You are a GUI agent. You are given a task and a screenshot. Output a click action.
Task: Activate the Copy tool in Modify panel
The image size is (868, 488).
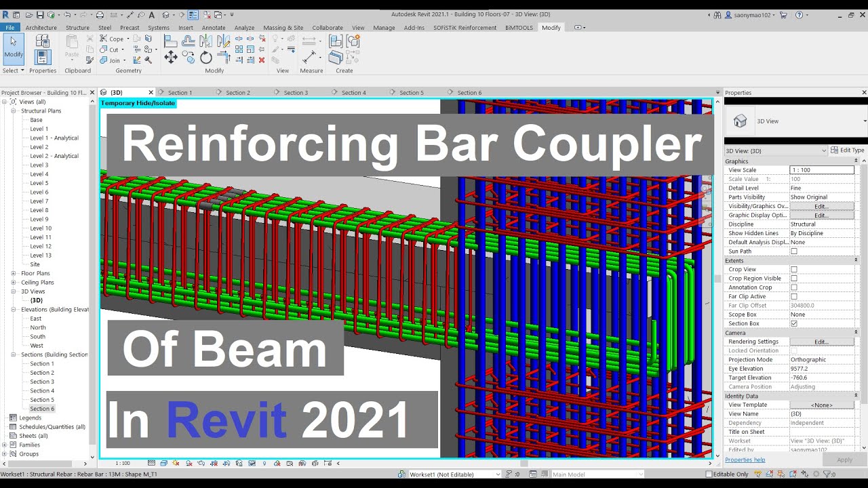(189, 58)
